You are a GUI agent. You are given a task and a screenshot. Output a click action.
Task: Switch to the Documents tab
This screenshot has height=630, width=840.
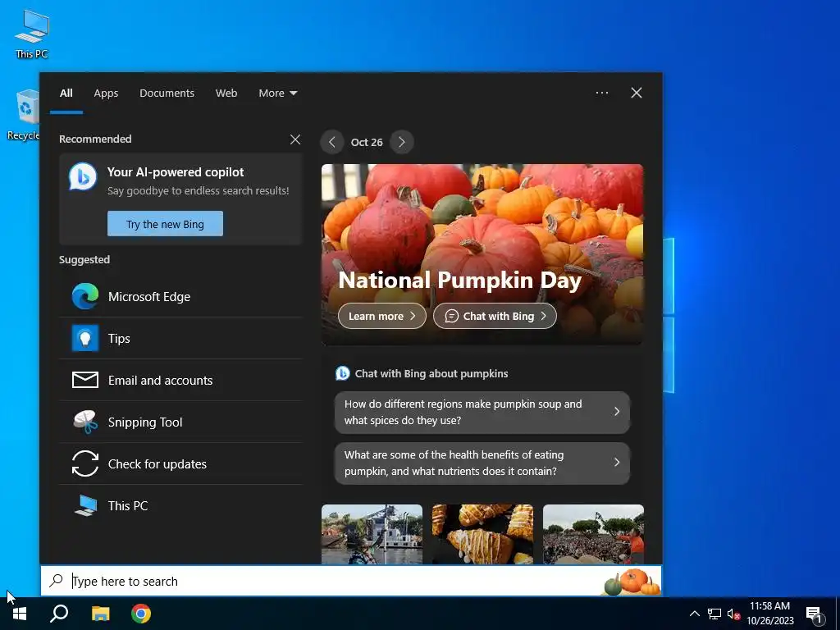coord(167,94)
